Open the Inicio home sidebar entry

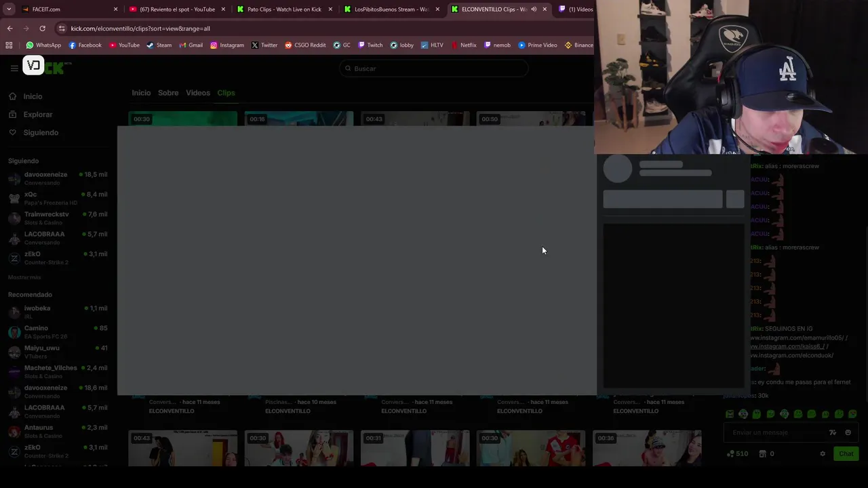coord(25,96)
